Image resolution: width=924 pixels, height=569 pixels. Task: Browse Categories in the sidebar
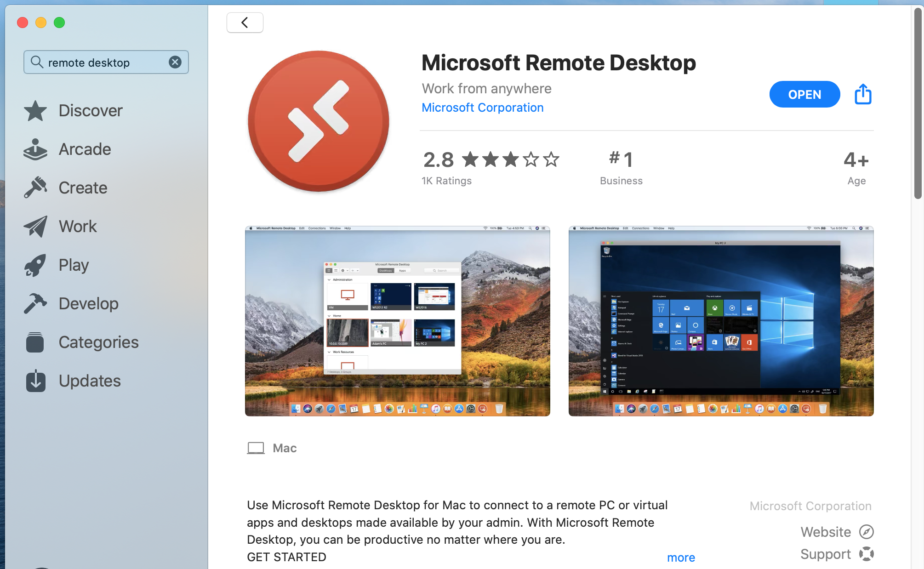tap(99, 342)
